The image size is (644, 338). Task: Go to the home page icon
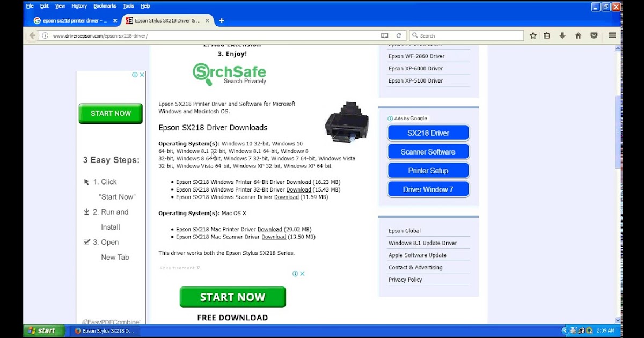click(x=578, y=35)
